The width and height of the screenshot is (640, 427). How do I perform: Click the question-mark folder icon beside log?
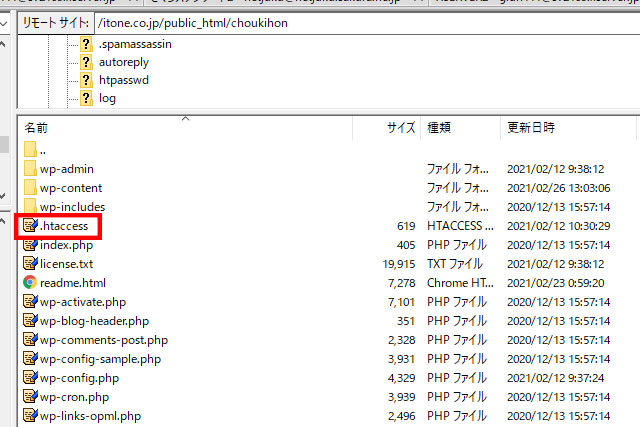(x=86, y=98)
